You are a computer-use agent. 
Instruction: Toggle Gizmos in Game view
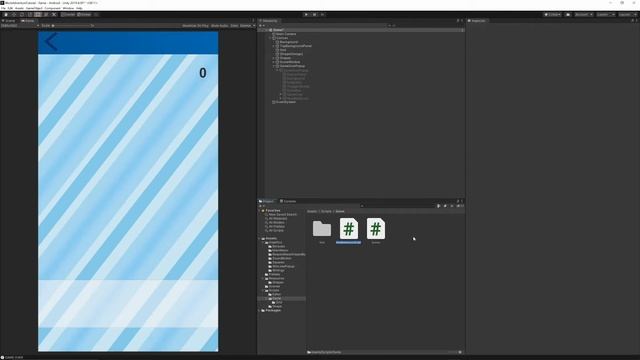point(246,26)
